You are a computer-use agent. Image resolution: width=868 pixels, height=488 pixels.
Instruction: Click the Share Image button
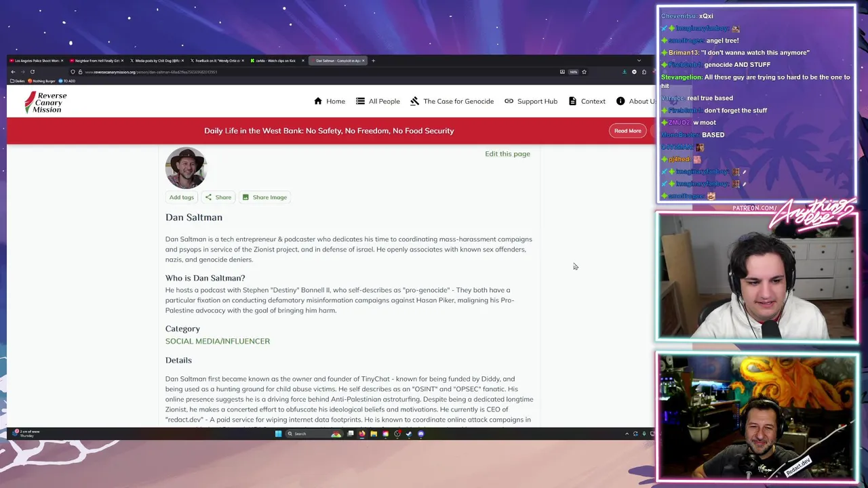tap(264, 197)
